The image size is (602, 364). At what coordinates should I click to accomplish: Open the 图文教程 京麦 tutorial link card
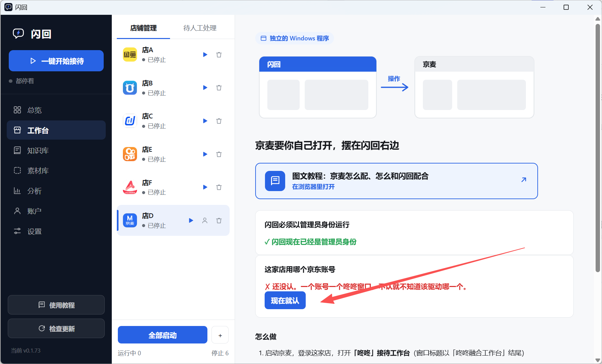point(397,181)
